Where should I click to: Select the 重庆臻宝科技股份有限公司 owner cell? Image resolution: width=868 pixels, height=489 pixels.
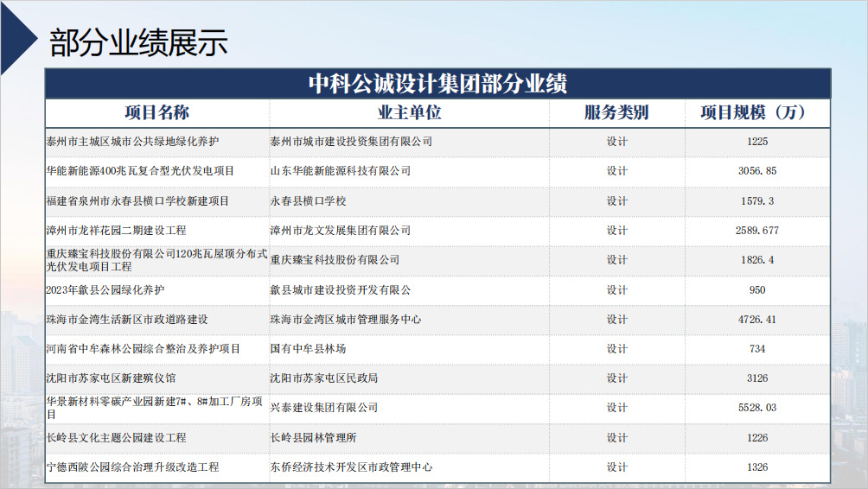point(335,260)
